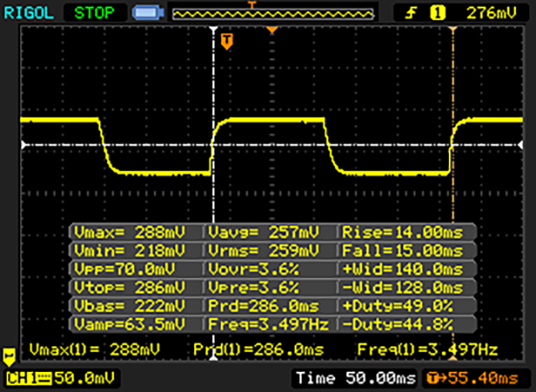Click the -Duty=44.8% measurement cell

(407, 324)
